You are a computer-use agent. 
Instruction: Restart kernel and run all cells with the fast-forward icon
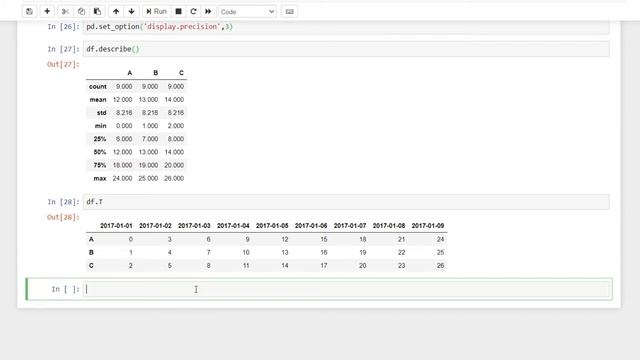point(208,11)
